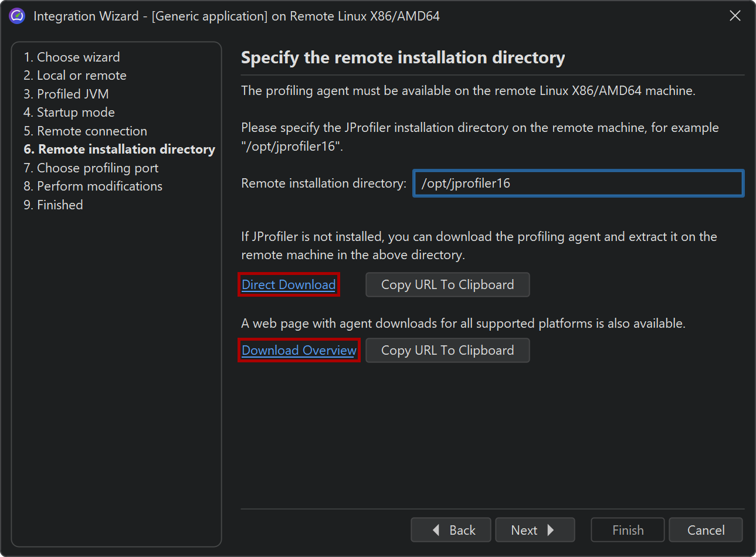Click the Remote installation directory step
The image size is (756, 557).
pyautogui.click(x=120, y=150)
